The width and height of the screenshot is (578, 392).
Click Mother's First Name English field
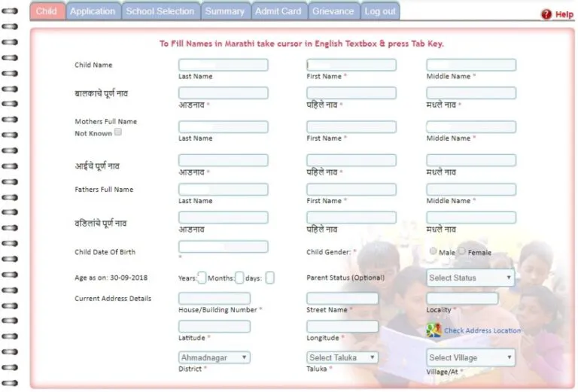pos(351,126)
